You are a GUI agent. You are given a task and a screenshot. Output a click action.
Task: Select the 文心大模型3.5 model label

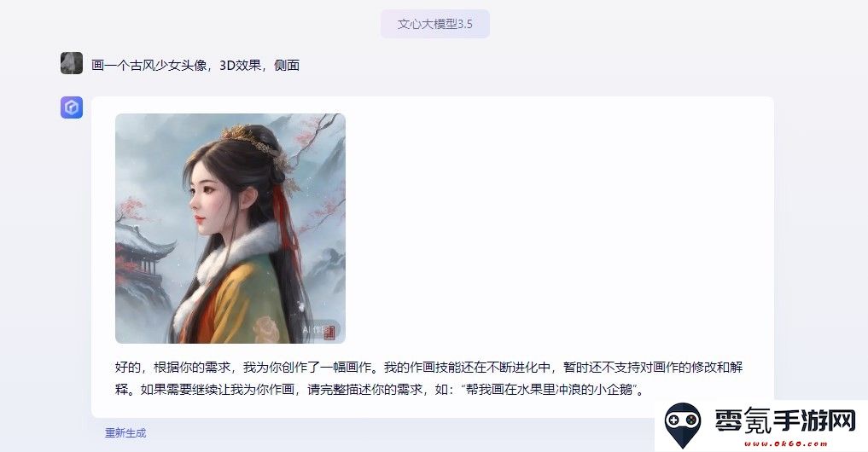pos(435,24)
